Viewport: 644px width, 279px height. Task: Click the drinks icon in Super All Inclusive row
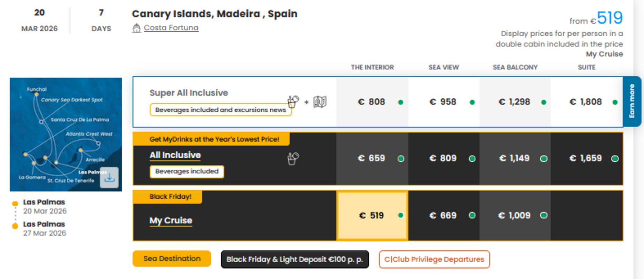pyautogui.click(x=293, y=101)
